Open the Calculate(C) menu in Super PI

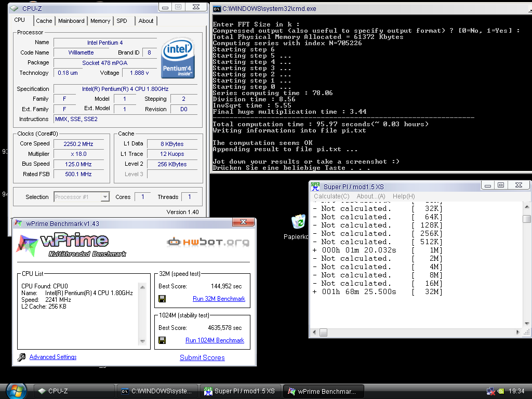331,196
